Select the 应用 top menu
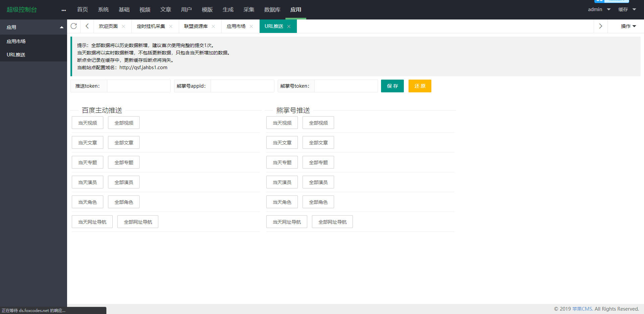Viewport: 644px width, 314px height. tap(296, 9)
